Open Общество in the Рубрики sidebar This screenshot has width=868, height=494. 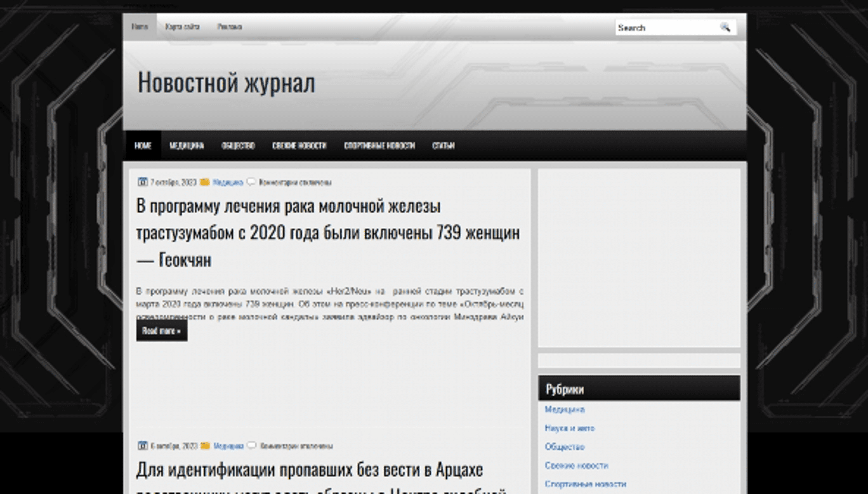[564, 447]
